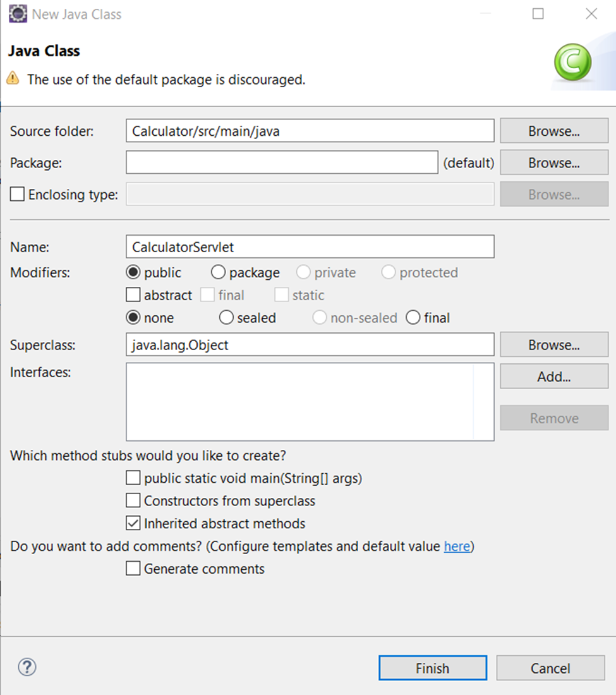Image resolution: width=616 pixels, height=695 pixels.
Task: Uncheck Inherited abstract methods
Action: tap(133, 523)
